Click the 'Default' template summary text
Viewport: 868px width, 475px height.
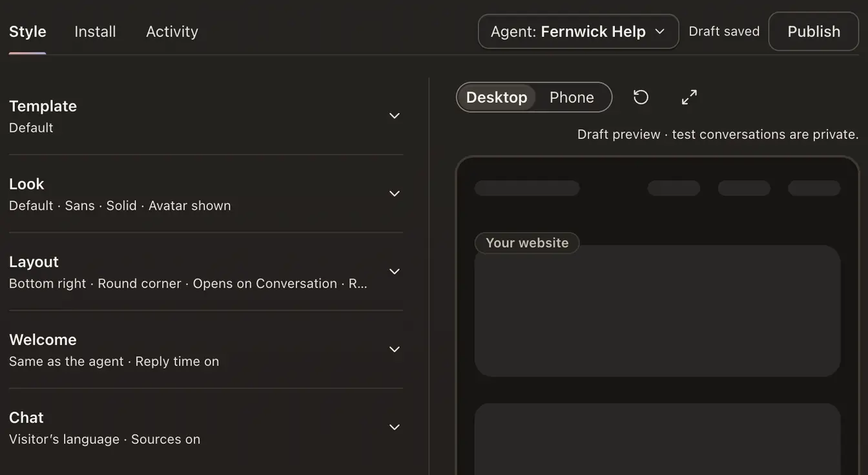tap(31, 128)
